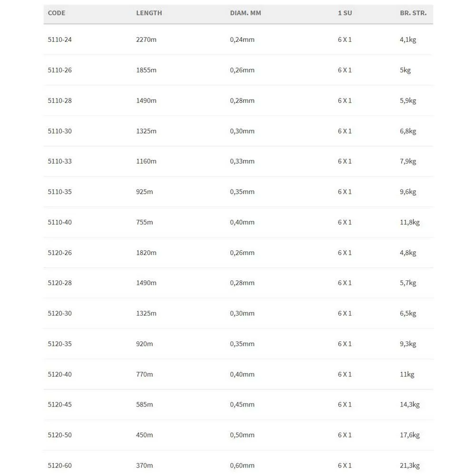Image resolution: width=476 pixels, height=476 pixels.
Task: Click the DIAM. MM column header
Action: tap(246, 13)
